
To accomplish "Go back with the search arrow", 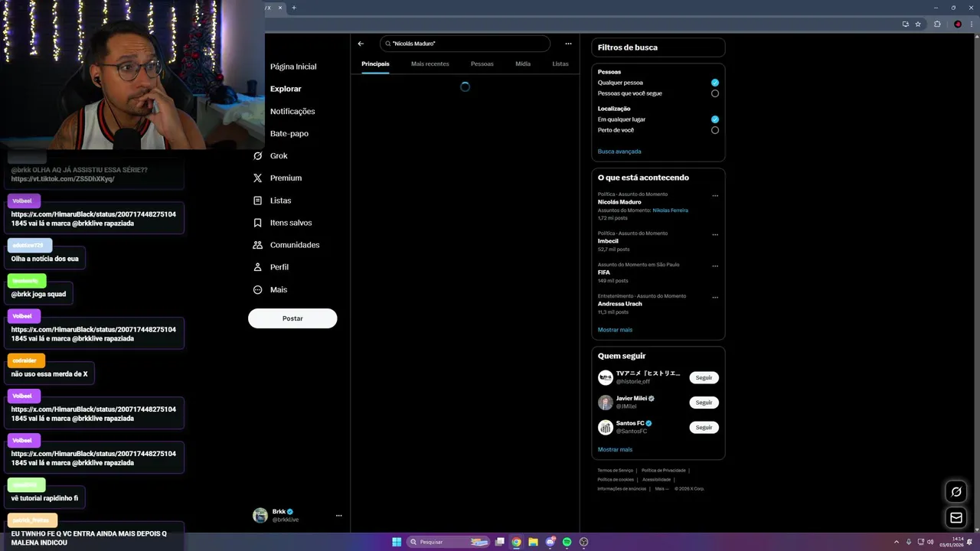I will tap(361, 44).
